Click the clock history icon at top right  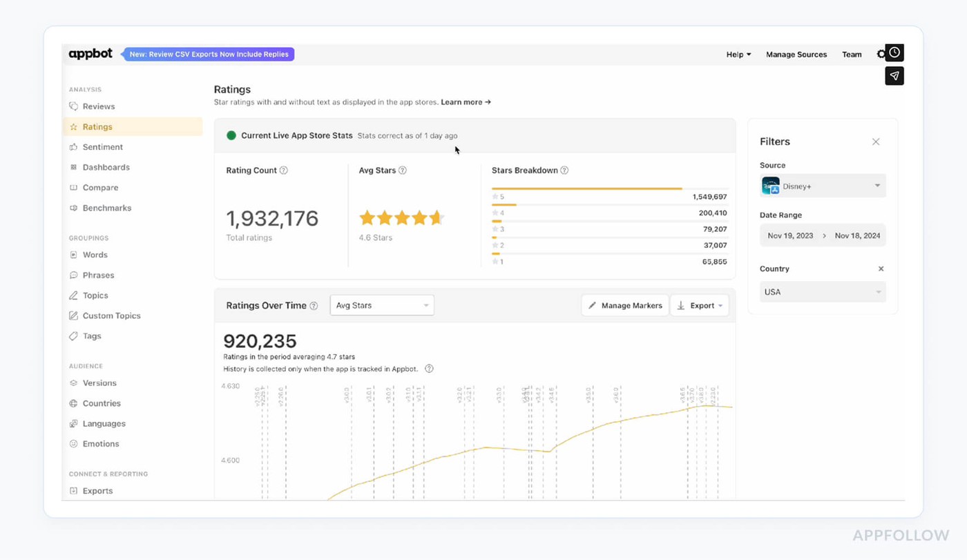pyautogui.click(x=894, y=53)
